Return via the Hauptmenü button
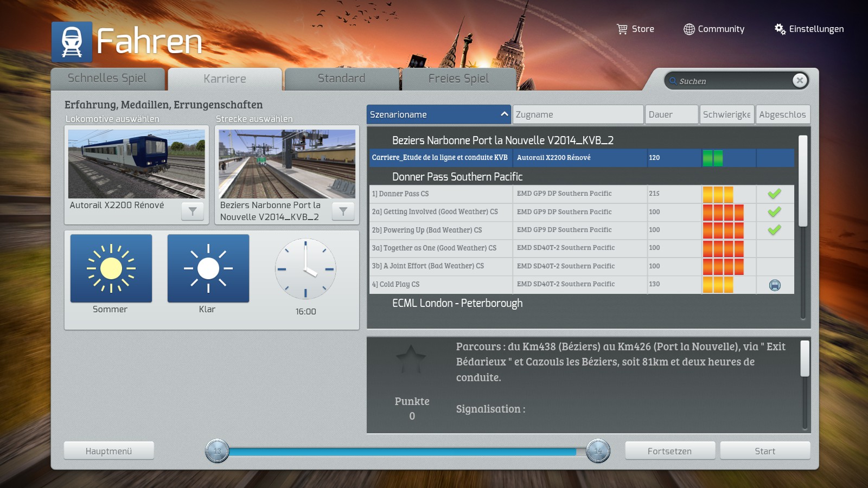Screen dimensions: 868x488 (108, 451)
